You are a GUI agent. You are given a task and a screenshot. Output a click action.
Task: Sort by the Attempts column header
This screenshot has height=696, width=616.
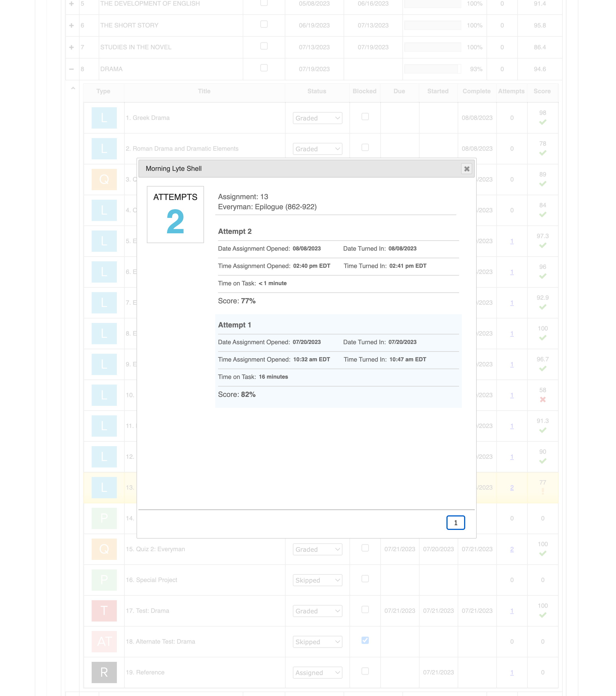coord(511,91)
